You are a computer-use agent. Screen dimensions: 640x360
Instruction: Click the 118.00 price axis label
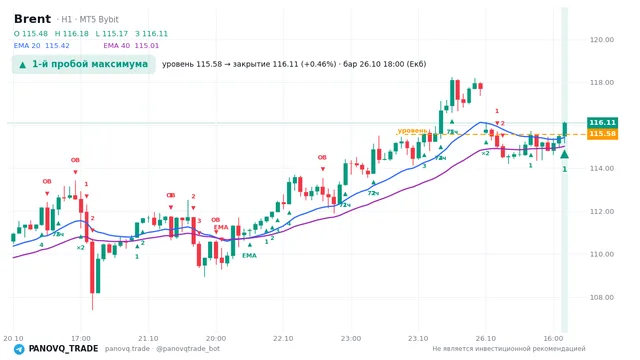[602, 82]
